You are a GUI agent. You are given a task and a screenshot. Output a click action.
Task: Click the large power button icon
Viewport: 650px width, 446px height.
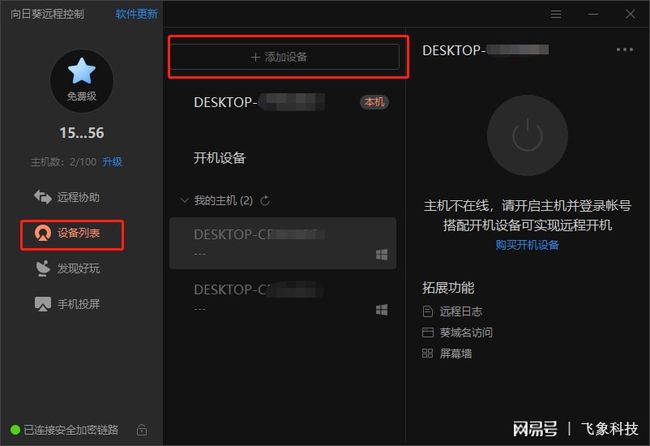click(x=527, y=136)
